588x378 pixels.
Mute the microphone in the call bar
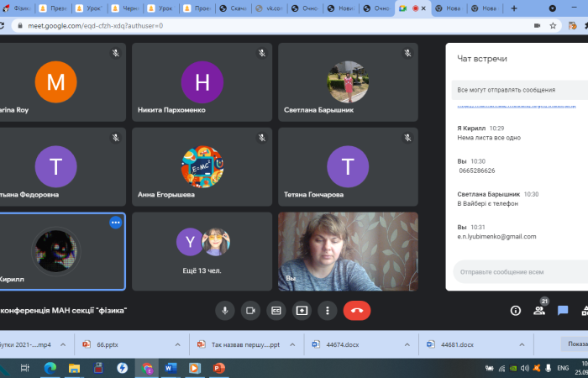pos(224,310)
